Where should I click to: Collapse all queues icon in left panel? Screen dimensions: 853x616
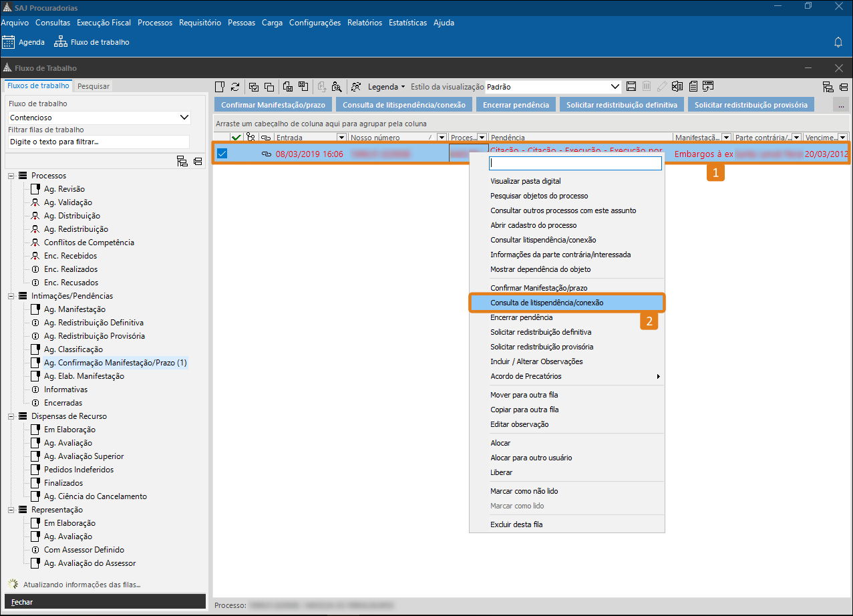pos(198,161)
